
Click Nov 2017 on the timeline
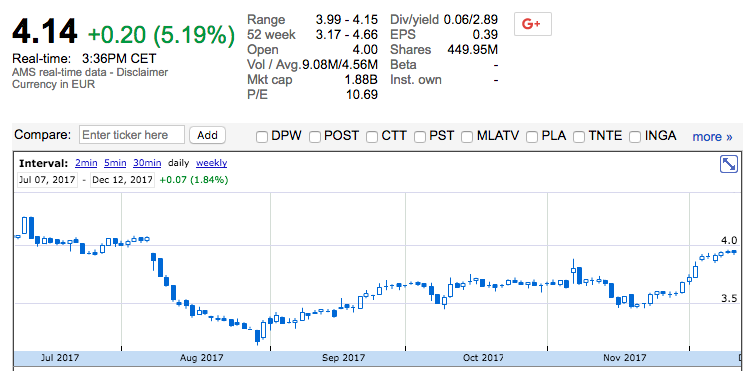(x=625, y=358)
